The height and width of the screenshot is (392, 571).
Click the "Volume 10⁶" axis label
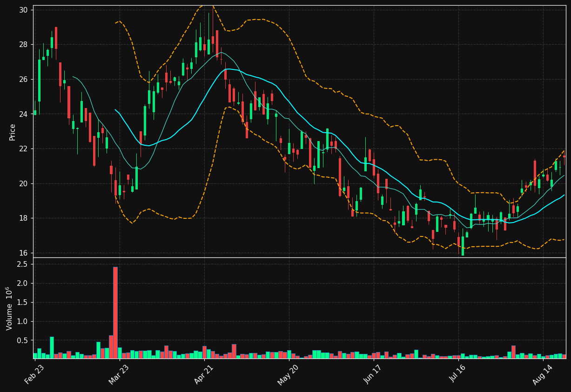(x=9, y=308)
